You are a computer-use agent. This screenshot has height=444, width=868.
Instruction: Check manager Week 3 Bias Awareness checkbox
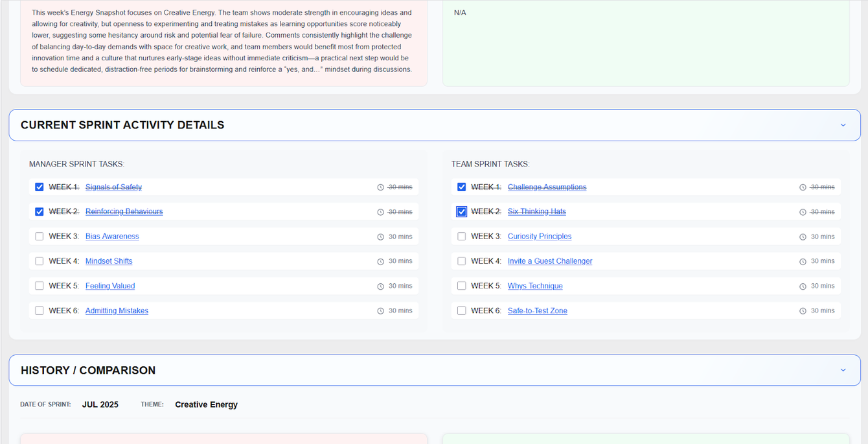pos(40,237)
